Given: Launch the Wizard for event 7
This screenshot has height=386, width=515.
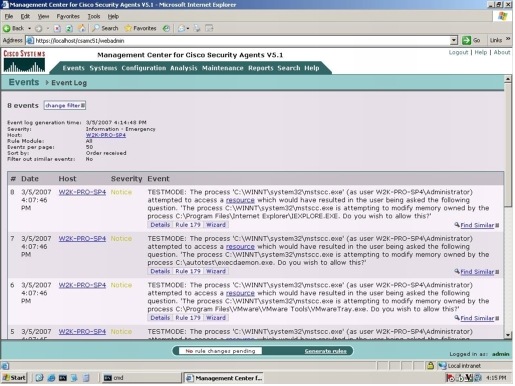Looking at the screenshot, I should pos(216,271).
